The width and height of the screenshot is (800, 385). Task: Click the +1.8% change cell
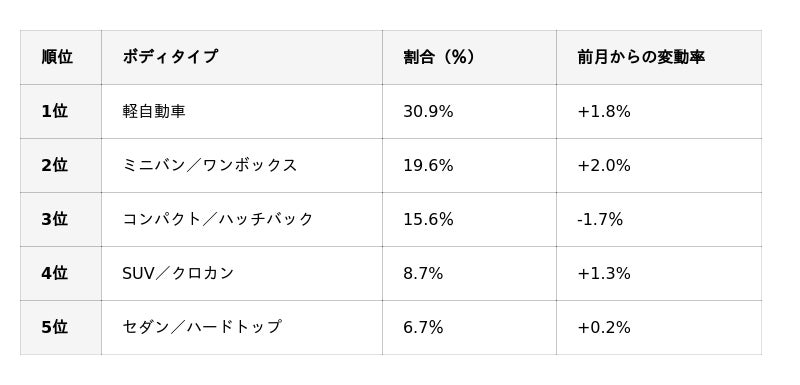tap(659, 111)
